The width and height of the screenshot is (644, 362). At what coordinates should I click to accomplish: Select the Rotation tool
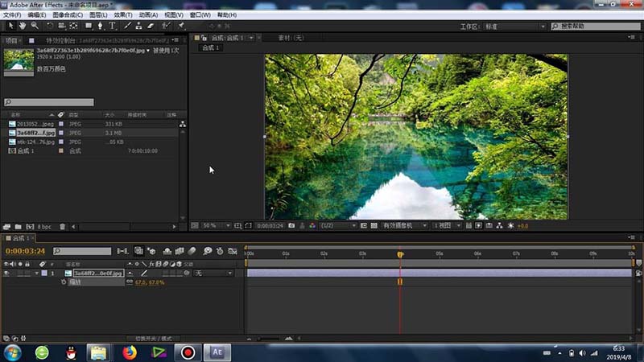[x=50, y=26]
